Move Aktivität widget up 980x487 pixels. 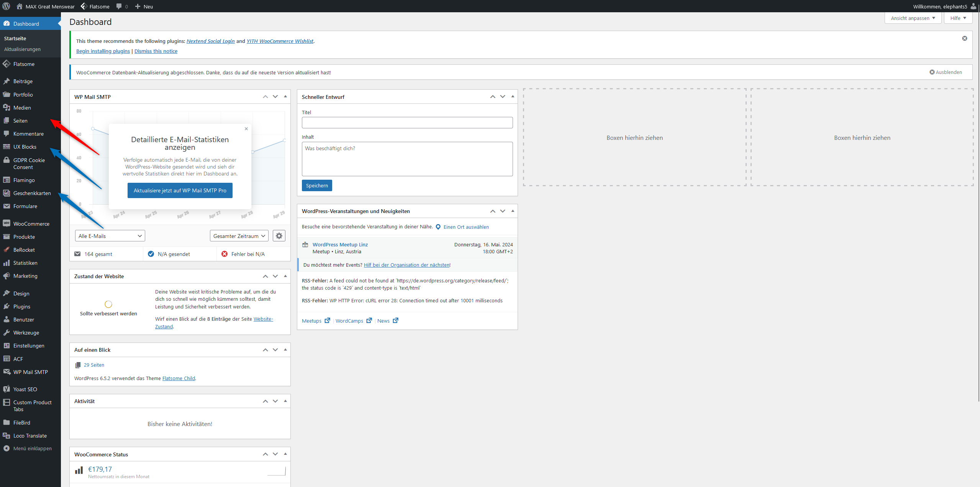tap(265, 401)
